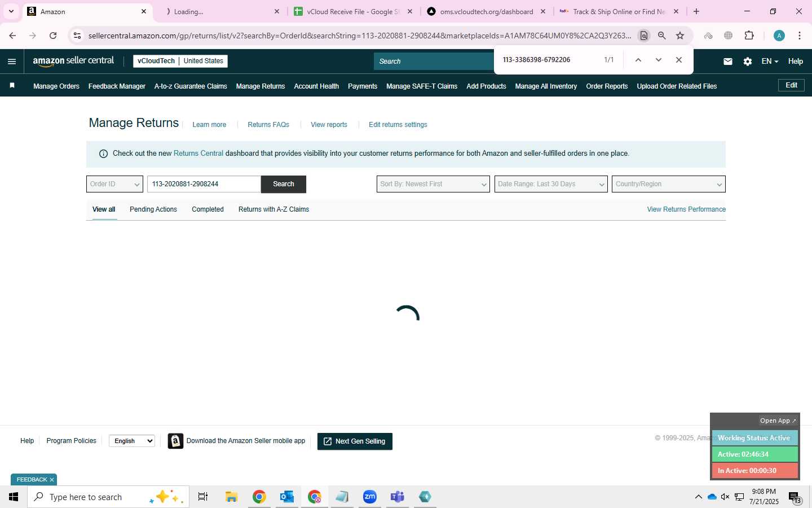Open the Windows notification center
This screenshot has height=508, width=812.
tap(795, 497)
